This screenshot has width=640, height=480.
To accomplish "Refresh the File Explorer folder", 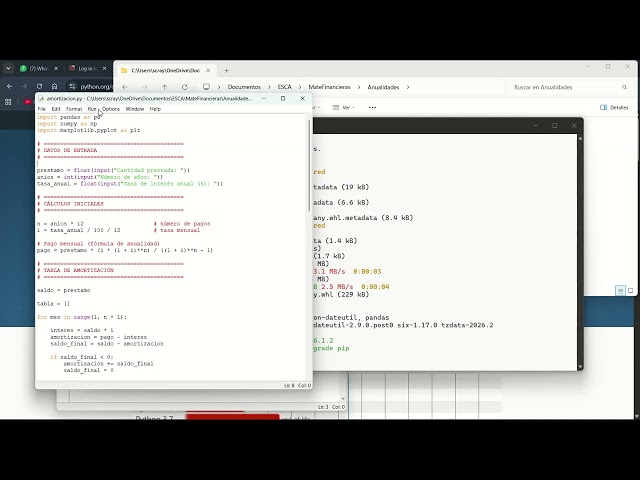I will point(184,87).
